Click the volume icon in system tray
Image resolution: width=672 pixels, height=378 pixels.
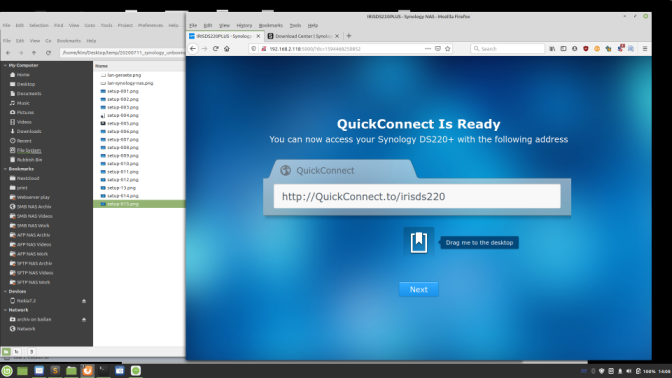(628, 371)
